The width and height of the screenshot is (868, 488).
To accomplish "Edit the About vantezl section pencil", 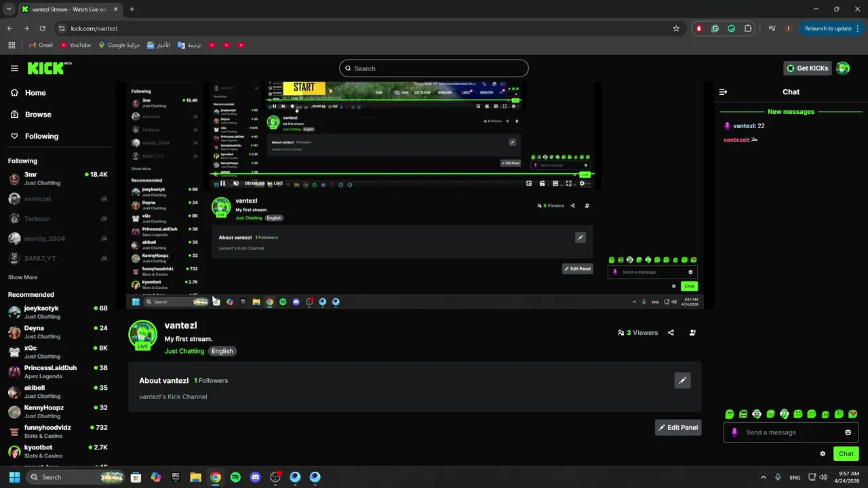I will (682, 381).
